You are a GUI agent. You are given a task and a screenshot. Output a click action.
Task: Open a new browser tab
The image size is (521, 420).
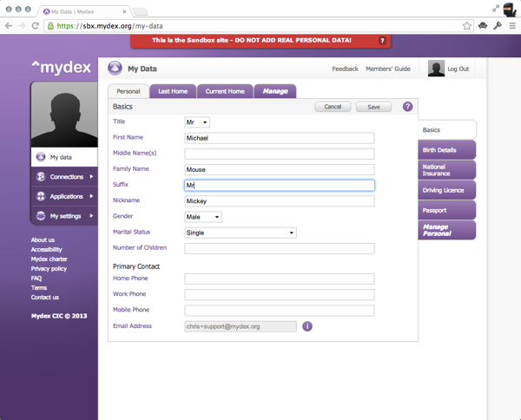pyautogui.click(x=140, y=12)
